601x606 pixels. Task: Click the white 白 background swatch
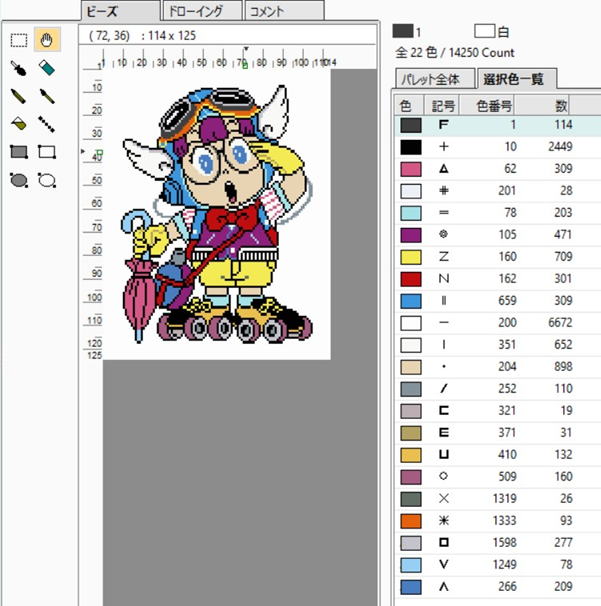pos(485,31)
